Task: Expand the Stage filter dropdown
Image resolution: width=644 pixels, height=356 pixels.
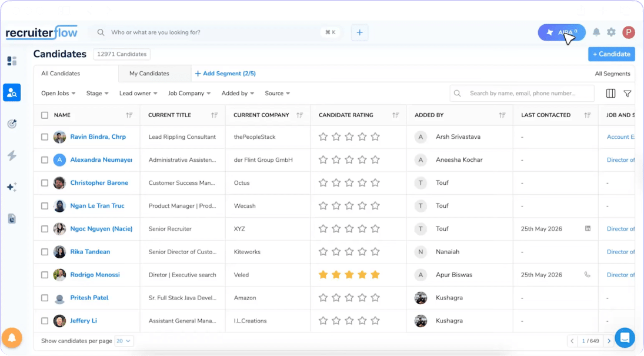Action: [x=98, y=94]
